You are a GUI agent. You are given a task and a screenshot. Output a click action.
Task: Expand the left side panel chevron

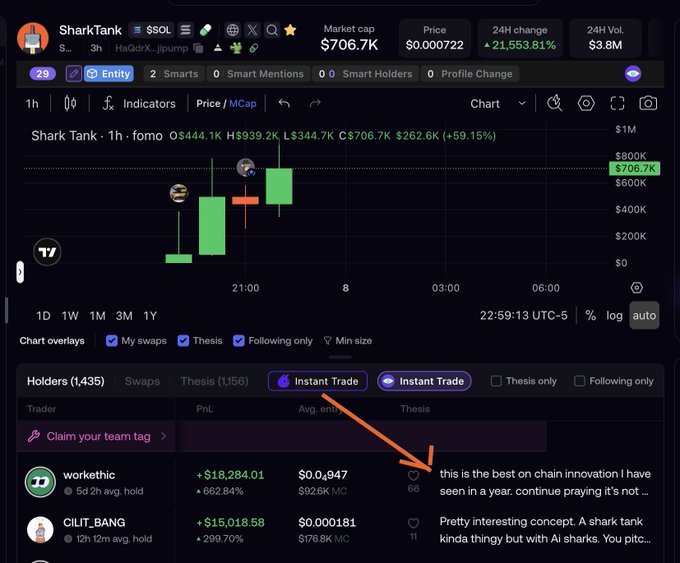(x=20, y=272)
